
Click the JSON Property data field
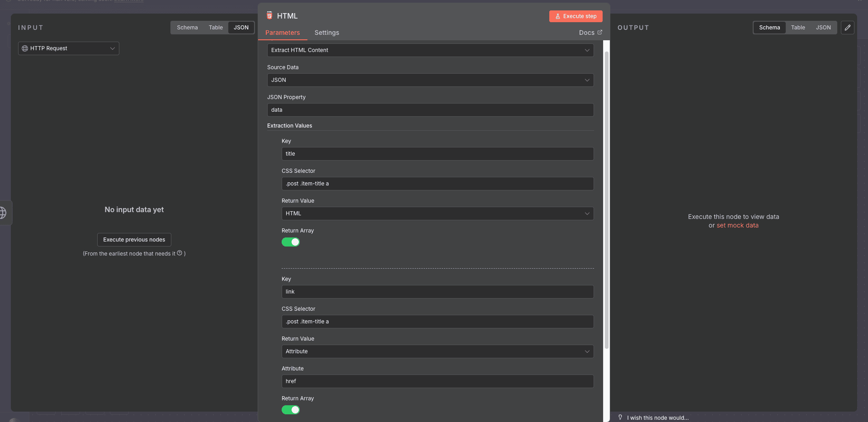click(x=430, y=110)
